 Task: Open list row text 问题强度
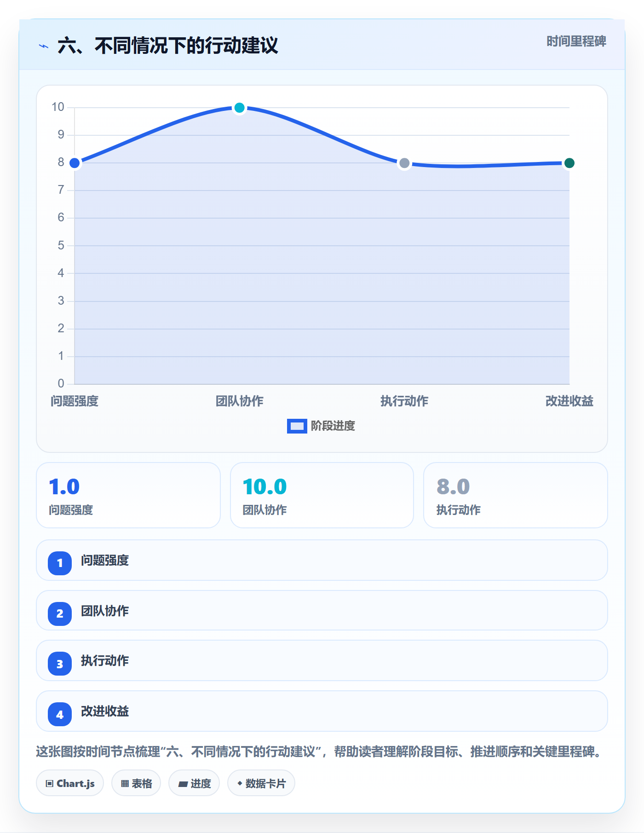(x=105, y=561)
